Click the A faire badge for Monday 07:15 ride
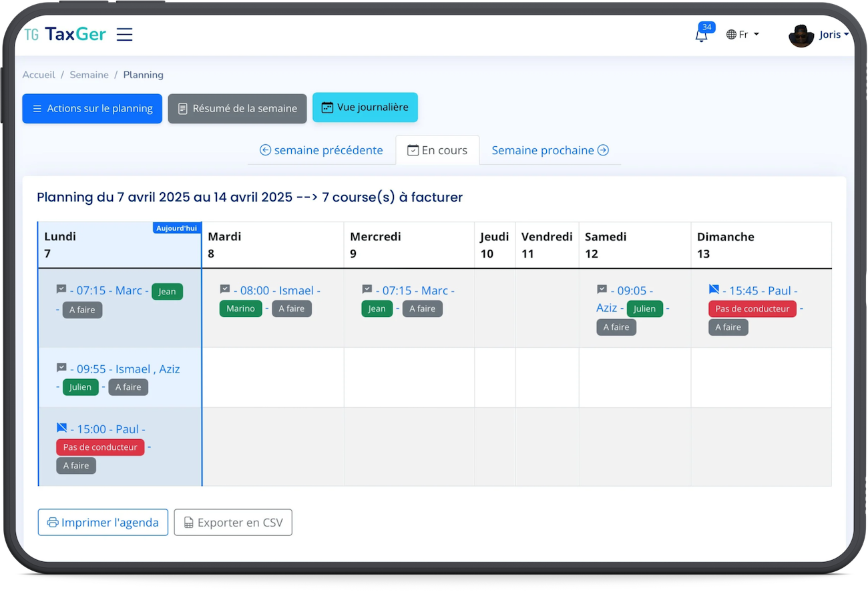Viewport: 868px width, 592px height. tap(83, 310)
